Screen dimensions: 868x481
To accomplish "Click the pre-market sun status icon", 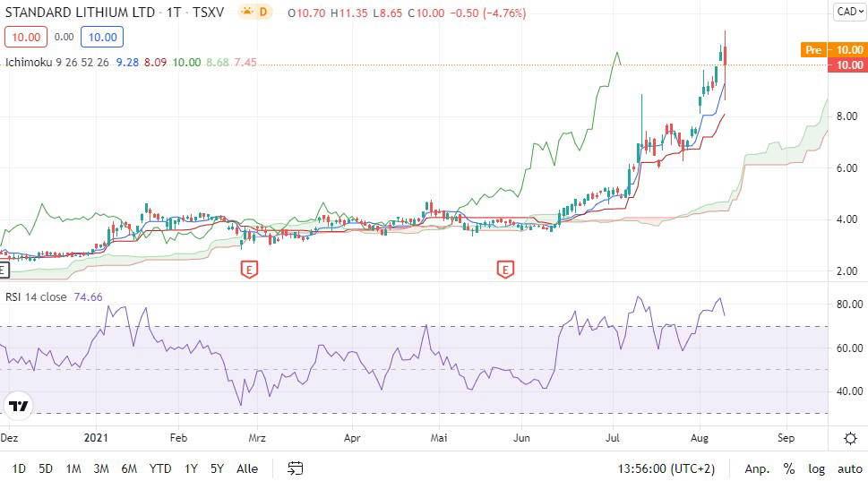I will pos(247,12).
